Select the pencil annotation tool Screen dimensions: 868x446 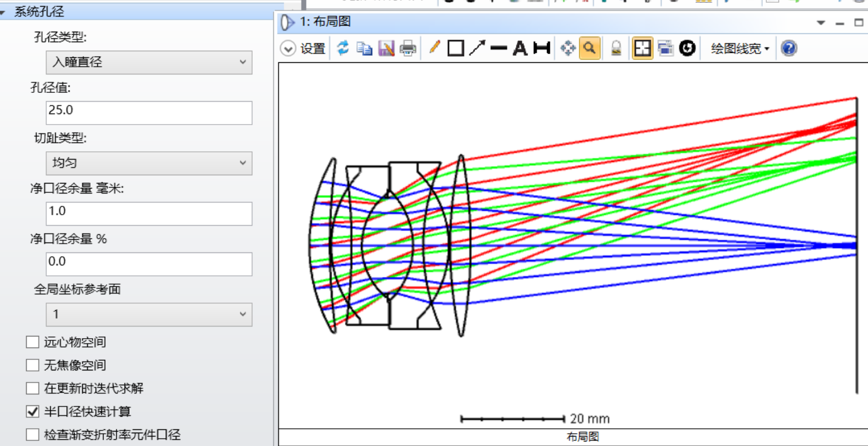click(435, 48)
